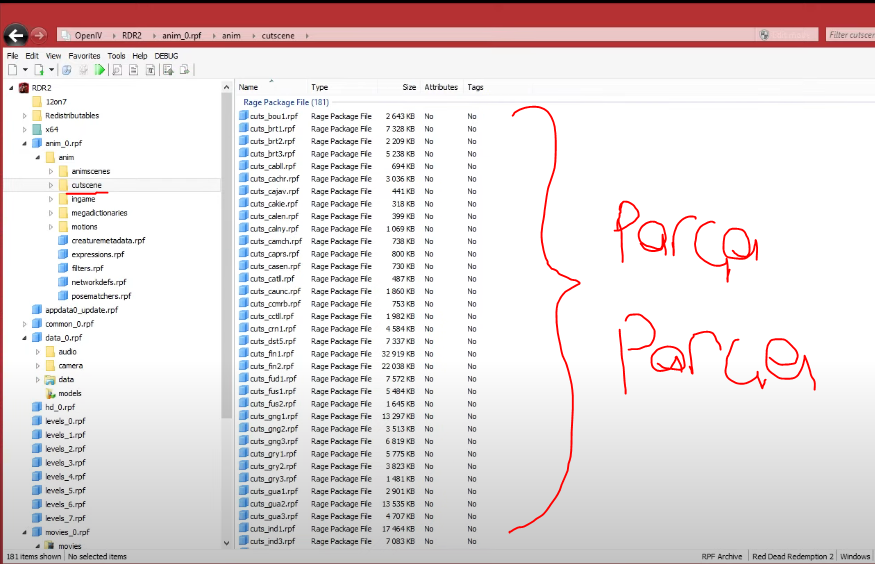This screenshot has height=564, width=875.
Task: Expand the Redistributables folder
Action: (x=25, y=116)
